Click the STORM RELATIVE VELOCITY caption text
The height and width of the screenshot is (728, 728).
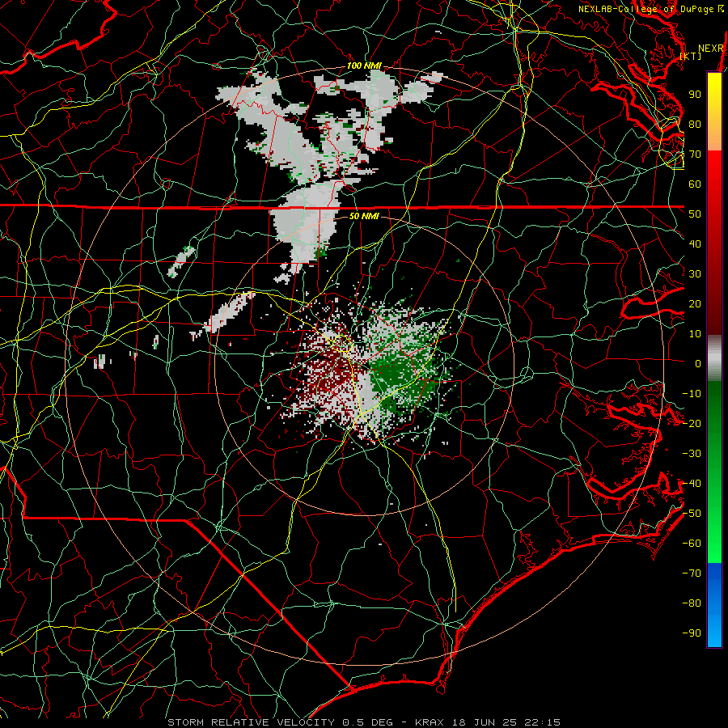coord(251,722)
